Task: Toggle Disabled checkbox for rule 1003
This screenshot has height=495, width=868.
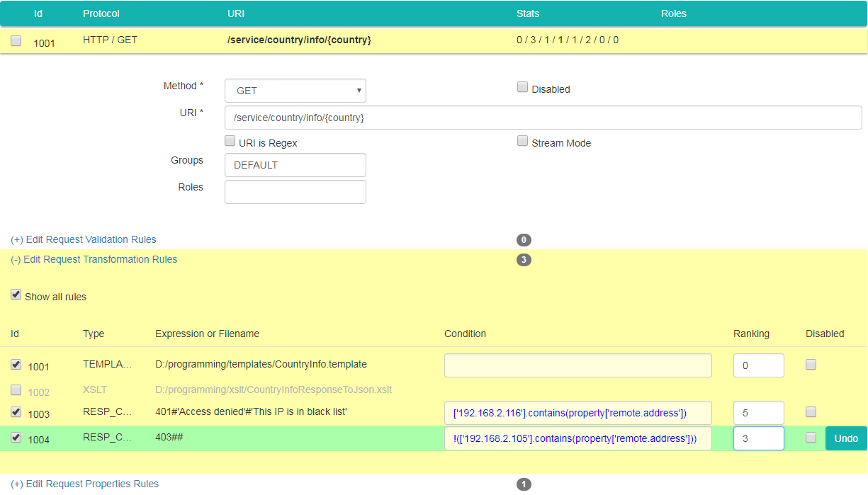Action: tap(811, 412)
